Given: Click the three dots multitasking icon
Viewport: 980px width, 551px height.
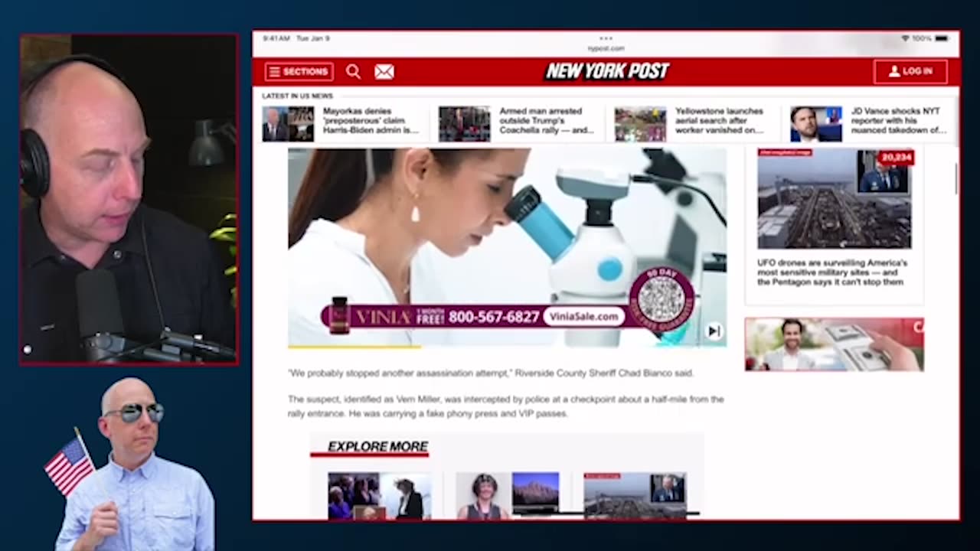Looking at the screenshot, I should click(606, 37).
